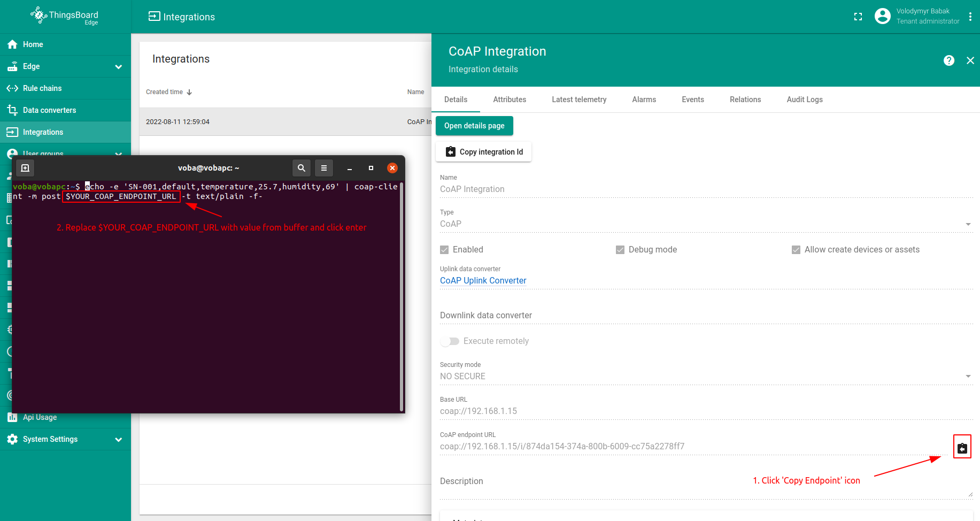
Task: Click the Created time column header
Action: [x=165, y=92]
